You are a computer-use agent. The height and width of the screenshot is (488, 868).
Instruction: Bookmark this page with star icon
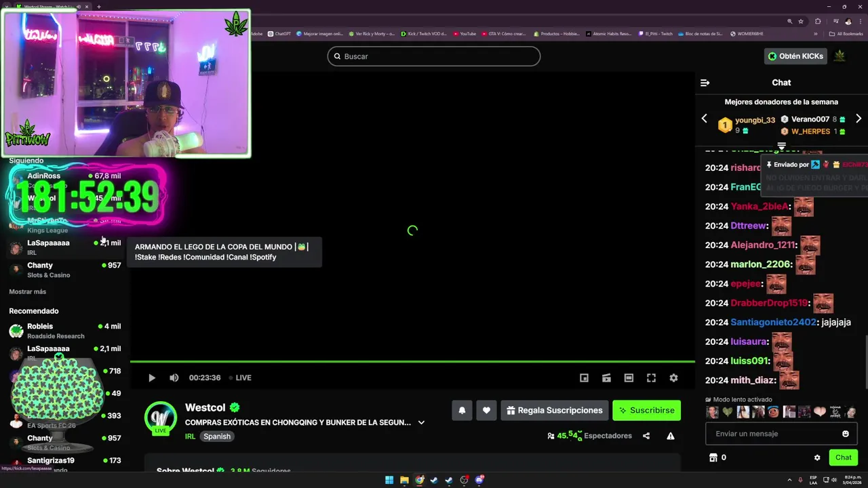801,21
